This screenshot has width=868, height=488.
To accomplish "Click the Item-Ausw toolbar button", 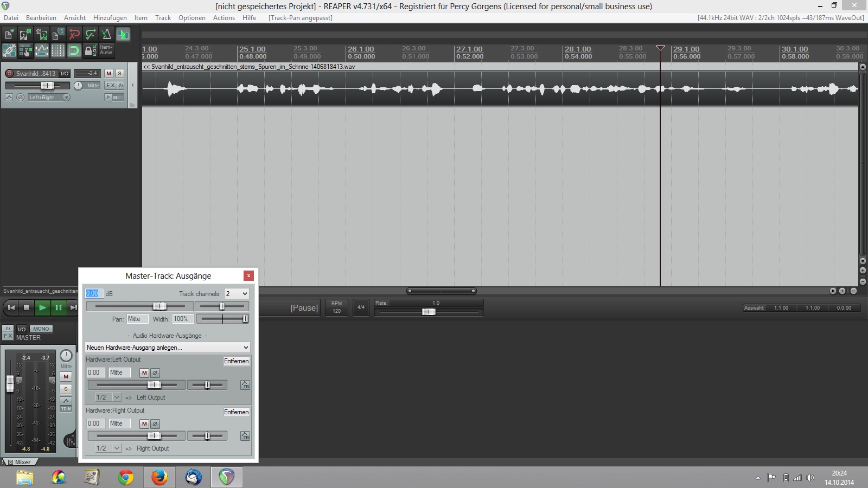I will 107,50.
